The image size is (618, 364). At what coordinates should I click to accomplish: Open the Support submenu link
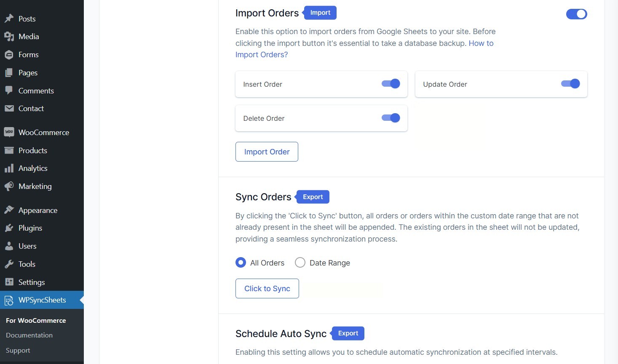point(18,350)
